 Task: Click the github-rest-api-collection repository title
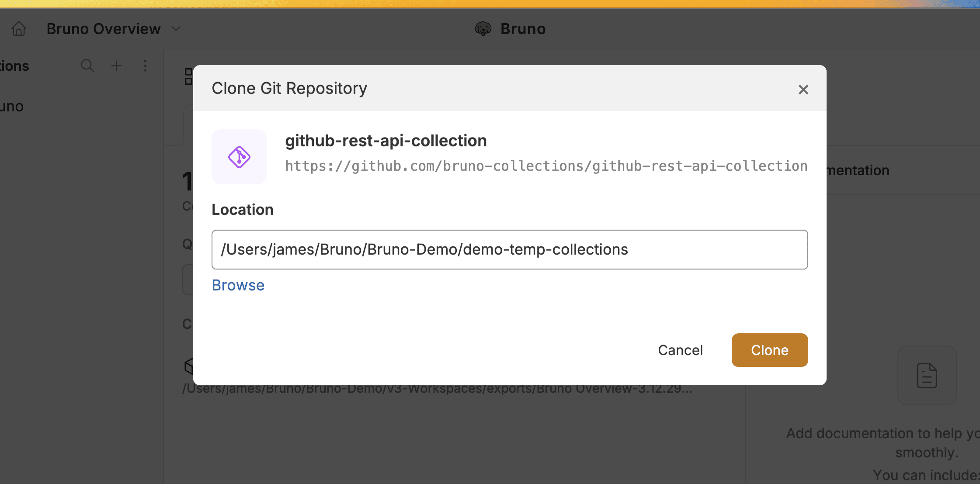pyautogui.click(x=386, y=141)
